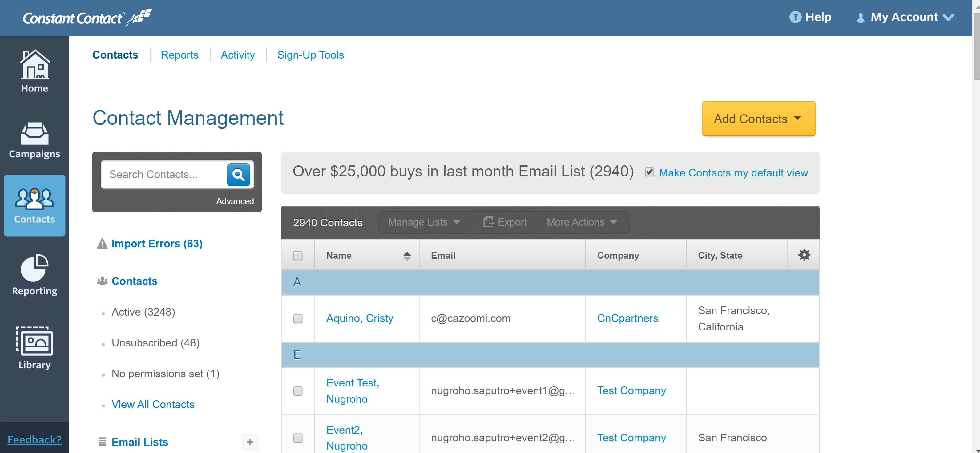980x453 pixels.
Task: Open the Import Errors (63) link
Action: pyautogui.click(x=156, y=244)
